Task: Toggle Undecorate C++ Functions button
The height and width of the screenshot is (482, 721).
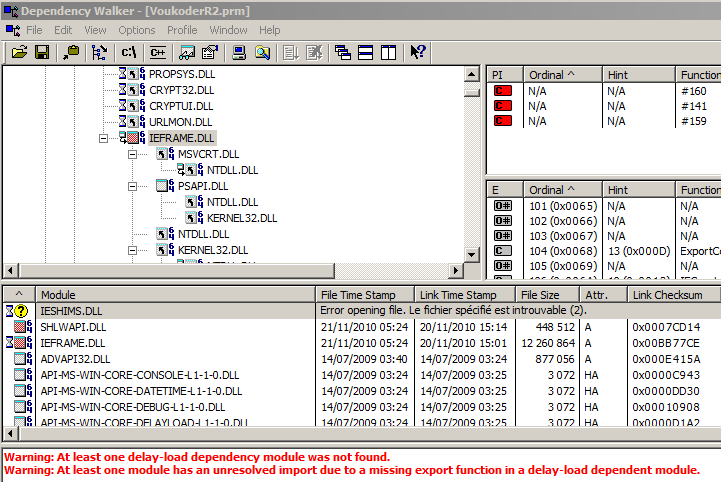Action: tap(157, 52)
